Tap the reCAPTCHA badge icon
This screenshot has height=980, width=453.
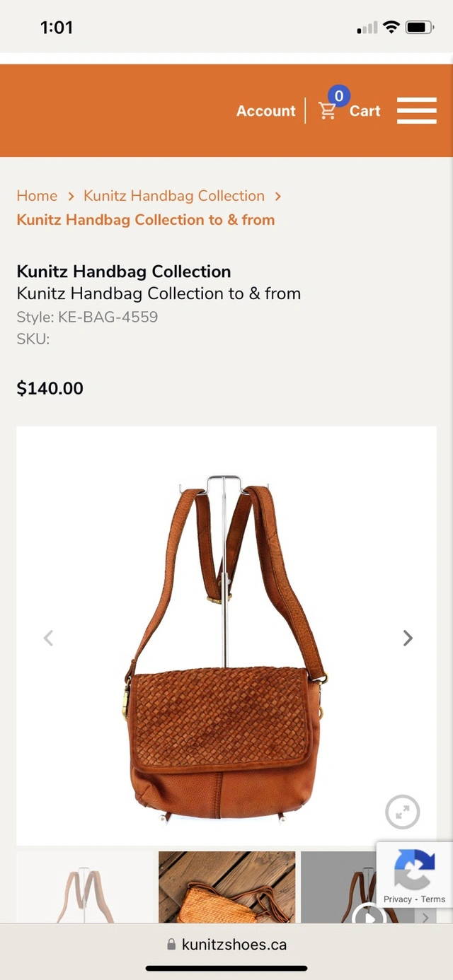(415, 868)
